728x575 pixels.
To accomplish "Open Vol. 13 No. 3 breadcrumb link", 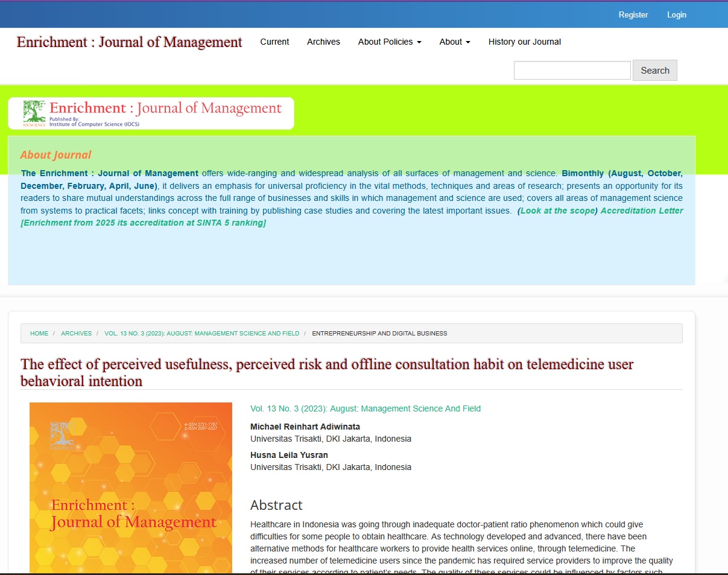I will pos(202,334).
